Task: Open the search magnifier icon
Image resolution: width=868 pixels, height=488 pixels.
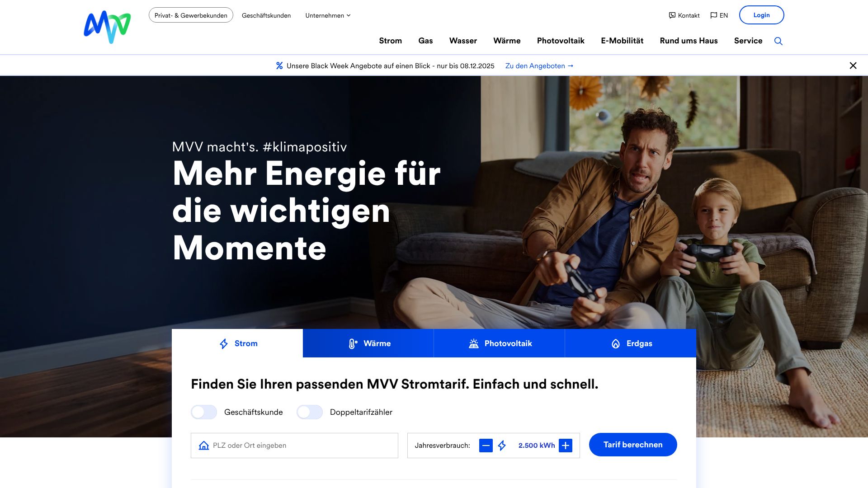Action: click(x=778, y=41)
